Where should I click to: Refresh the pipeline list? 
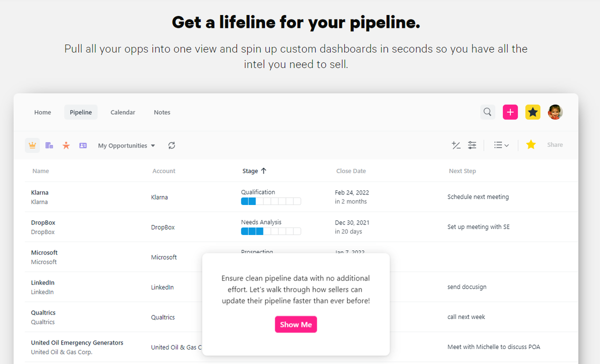(x=171, y=145)
